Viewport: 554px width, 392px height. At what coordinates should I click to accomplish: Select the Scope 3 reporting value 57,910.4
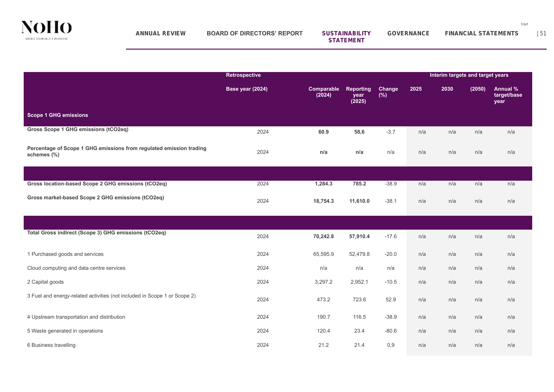point(359,237)
